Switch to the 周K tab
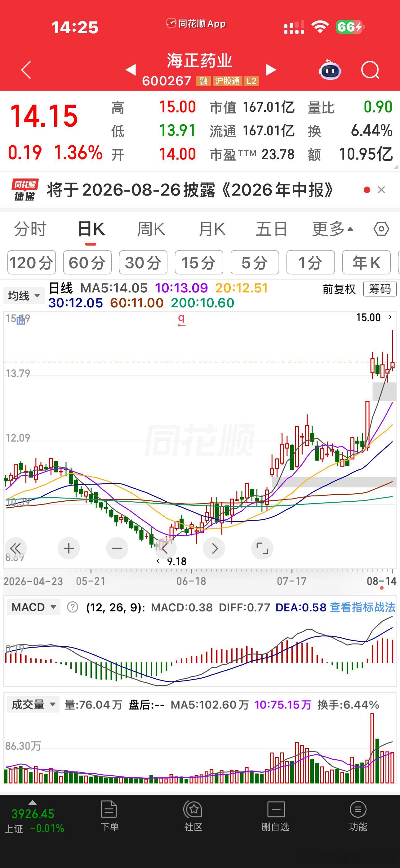This screenshot has height=868, width=400. 151,229
